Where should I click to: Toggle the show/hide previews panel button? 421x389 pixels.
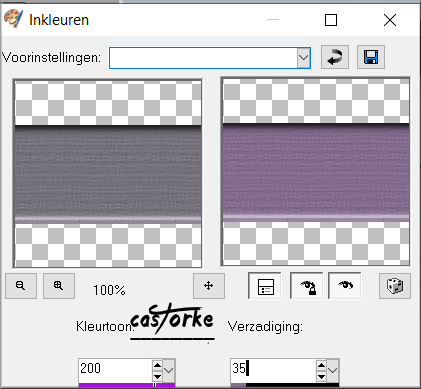265,286
